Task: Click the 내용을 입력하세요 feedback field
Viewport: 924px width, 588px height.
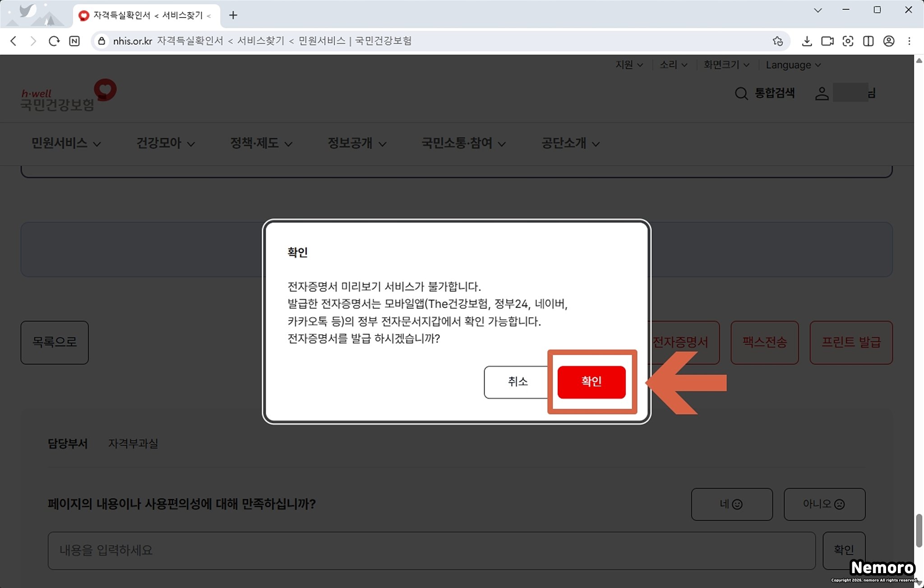Action: (431, 551)
